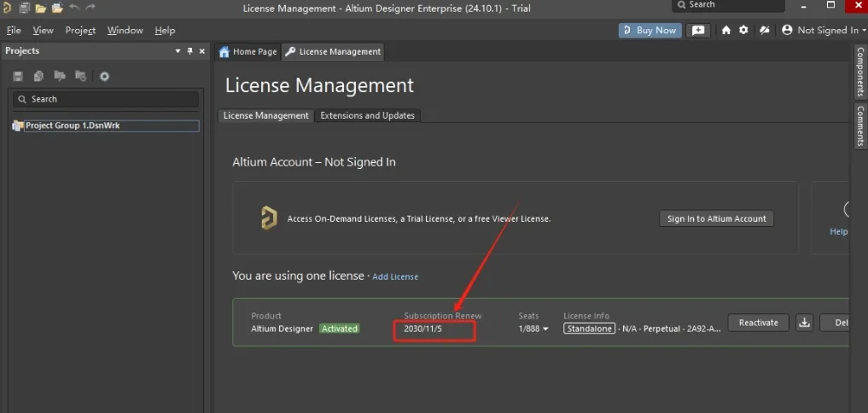Viewport: 868px width, 413px height.
Task: Open the Components side panel tab
Action: click(860, 72)
